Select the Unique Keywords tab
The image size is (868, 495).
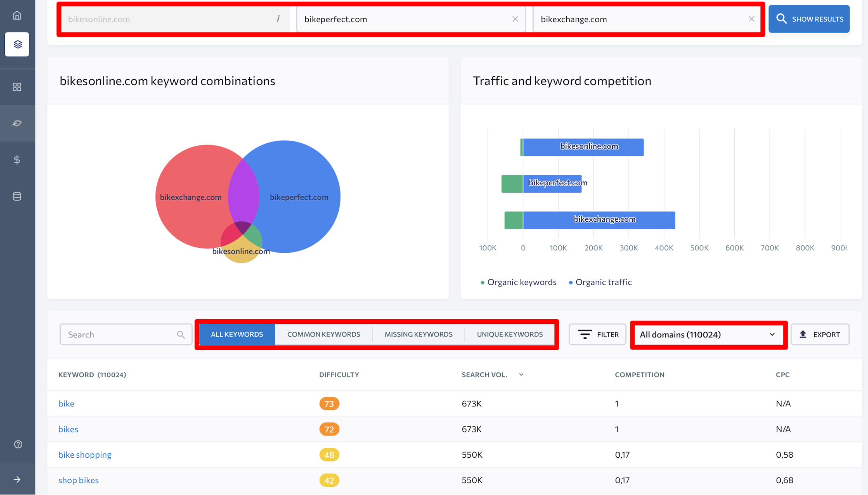tap(509, 334)
